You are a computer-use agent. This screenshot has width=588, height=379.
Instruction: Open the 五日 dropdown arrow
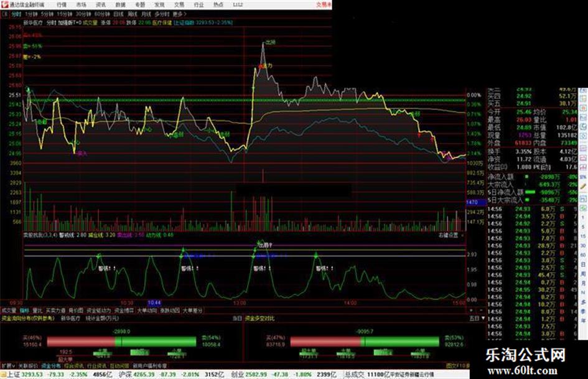pyautogui.click(x=483, y=318)
